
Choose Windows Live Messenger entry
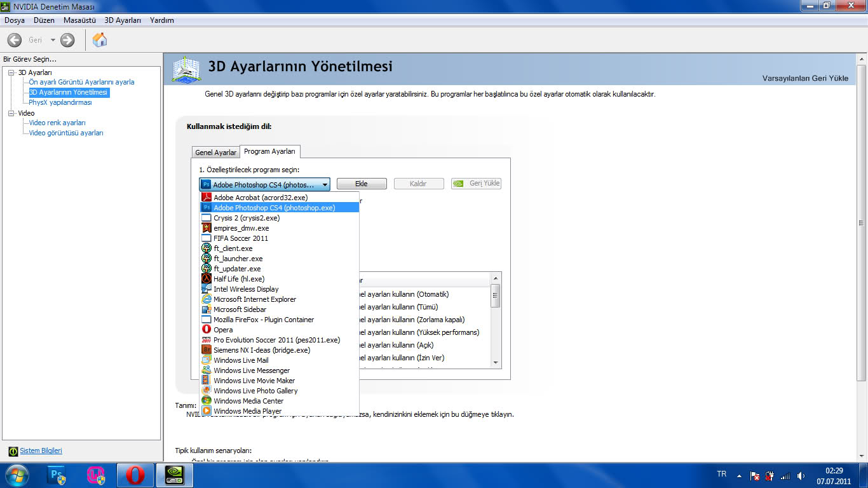[x=280, y=370]
